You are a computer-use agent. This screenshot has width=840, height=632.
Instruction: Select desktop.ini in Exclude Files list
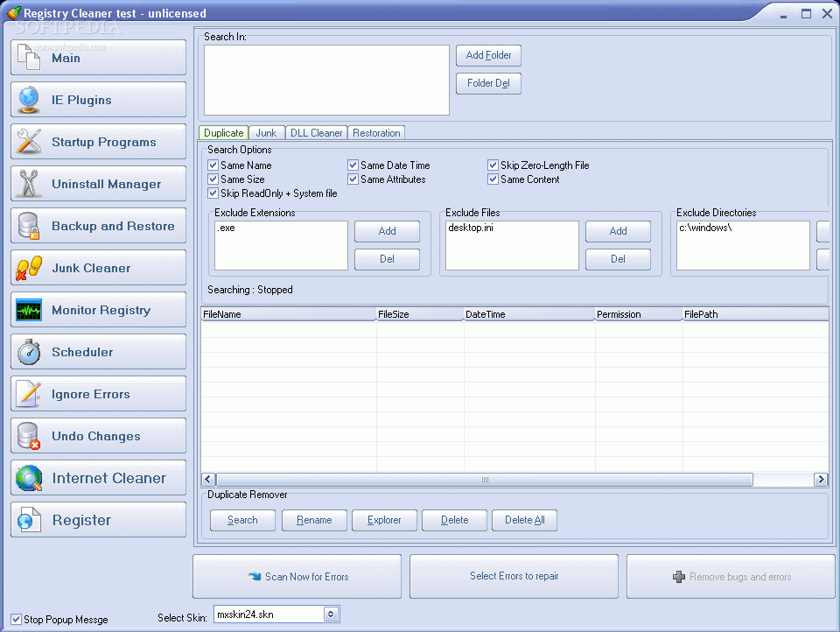pos(471,228)
